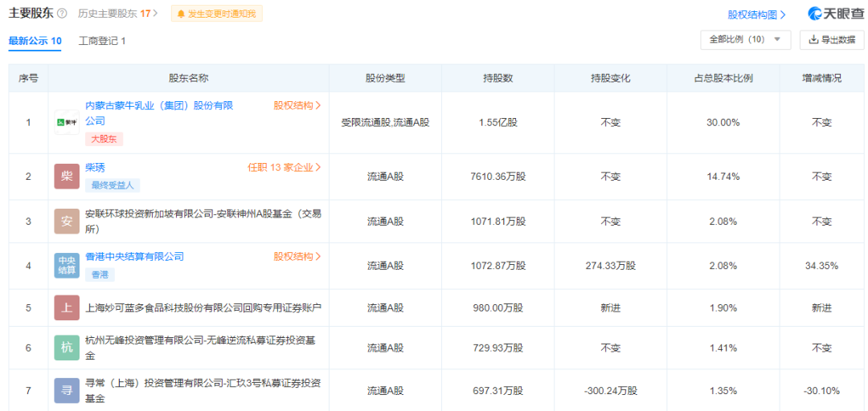Open 股权结构图 link
The image size is (868, 411).
(x=757, y=15)
